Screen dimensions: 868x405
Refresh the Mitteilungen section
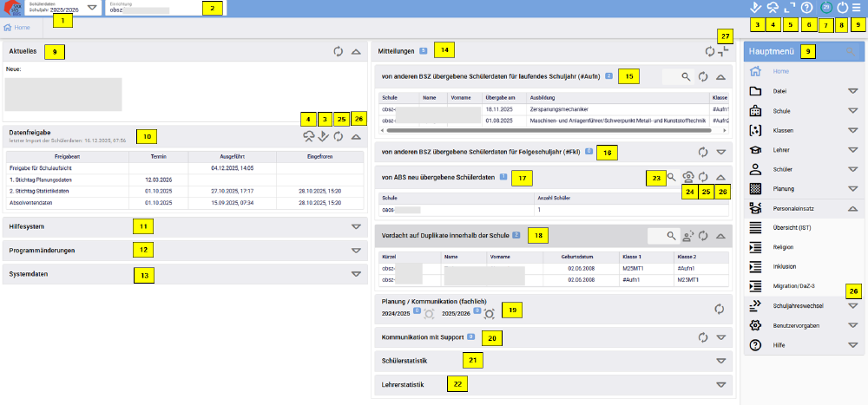[710, 52]
